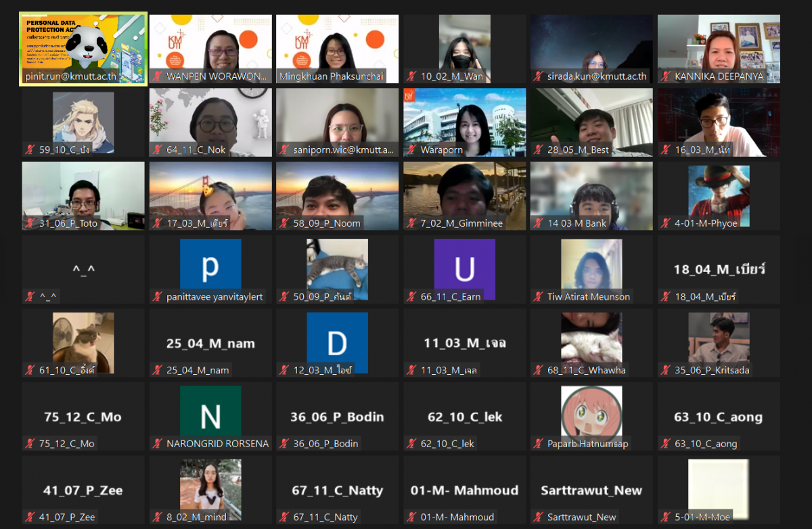Click the '35_06_P_Kritsada' name label
The height and width of the screenshot is (529, 812).
pos(712,370)
